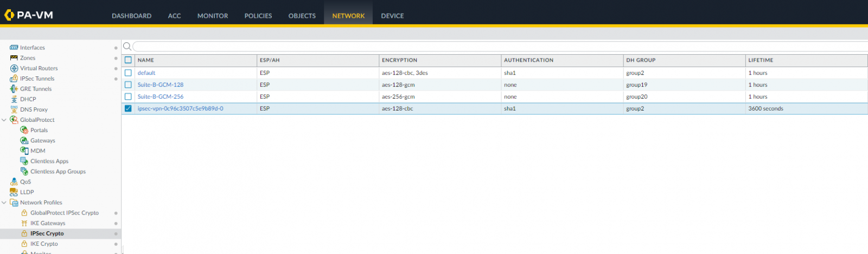Image resolution: width=868 pixels, height=254 pixels.
Task: Collapse the GlobalProtect tree node
Action: 4,120
